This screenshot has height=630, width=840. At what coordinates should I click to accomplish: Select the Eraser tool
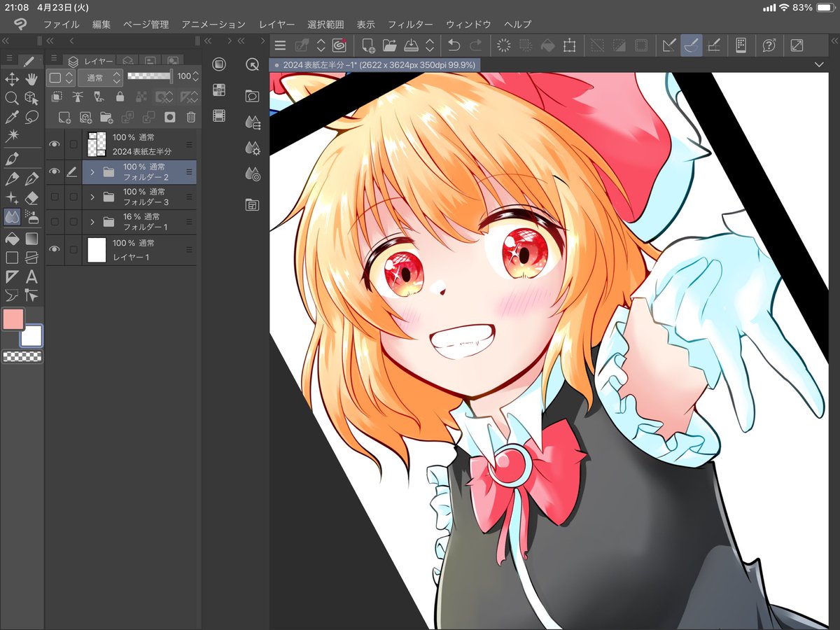(x=31, y=198)
